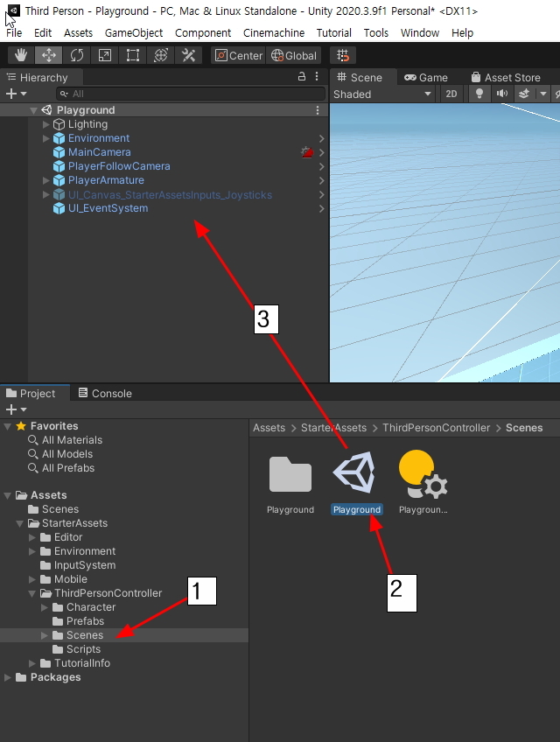This screenshot has width=560, height=742.
Task: Toggle scene lighting bulb icon
Action: pyautogui.click(x=479, y=94)
